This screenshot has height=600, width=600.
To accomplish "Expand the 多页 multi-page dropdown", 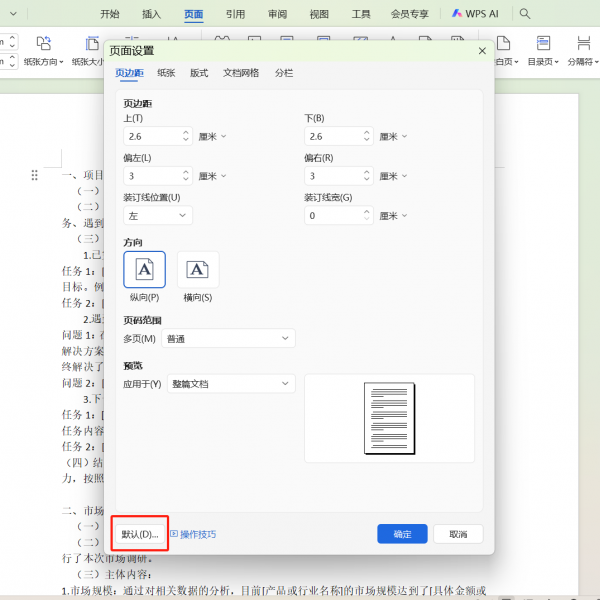I will 228,339.
